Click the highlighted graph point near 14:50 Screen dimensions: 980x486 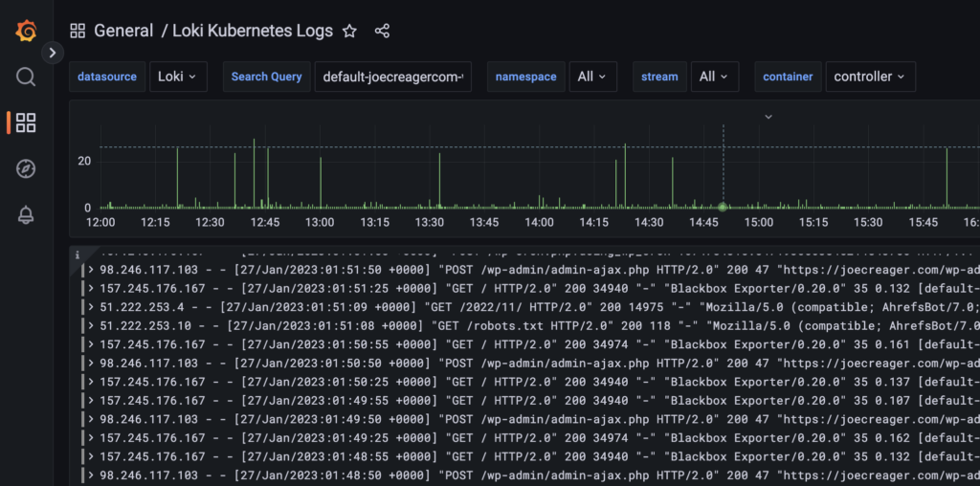[723, 207]
